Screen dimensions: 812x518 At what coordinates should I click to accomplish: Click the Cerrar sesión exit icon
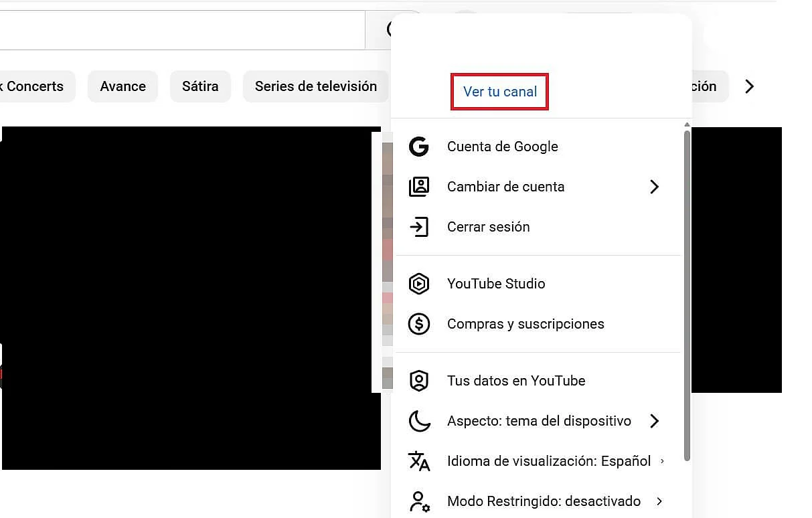419,227
